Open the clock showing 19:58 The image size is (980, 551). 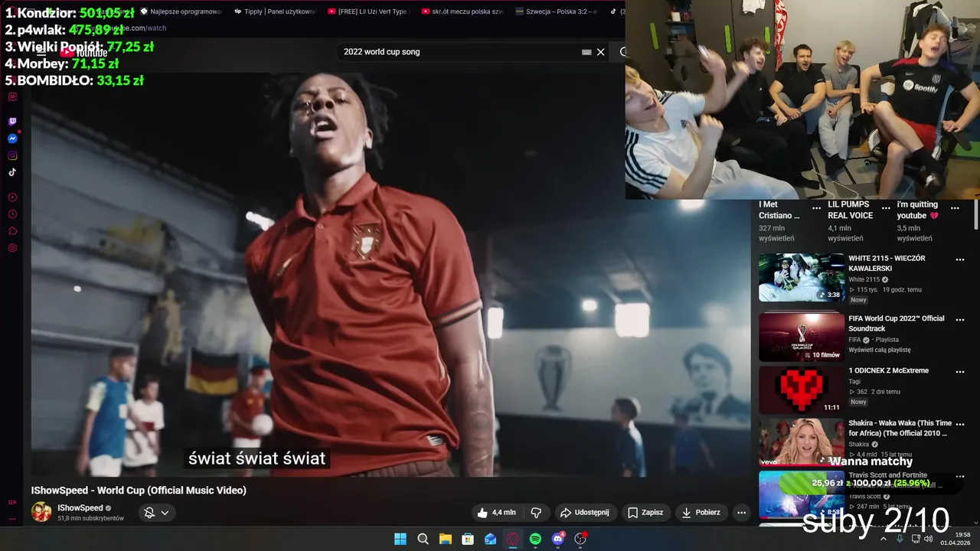[955, 539]
